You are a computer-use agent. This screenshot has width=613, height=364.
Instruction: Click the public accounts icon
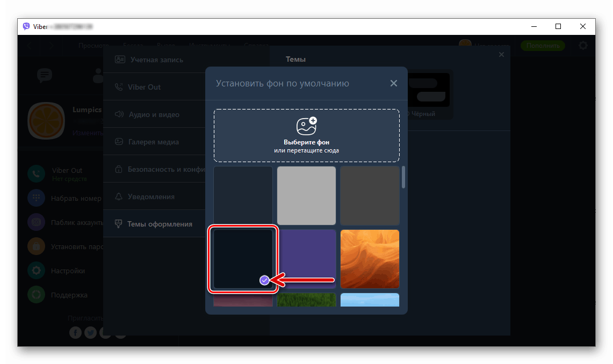tap(37, 222)
